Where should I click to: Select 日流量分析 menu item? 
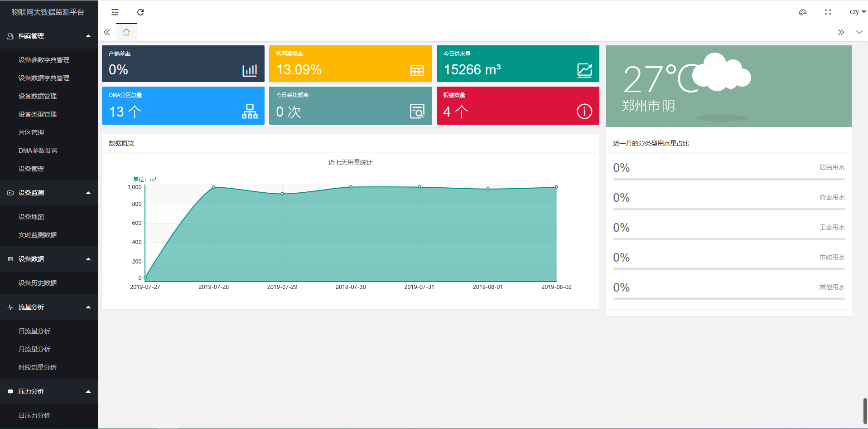click(x=34, y=331)
